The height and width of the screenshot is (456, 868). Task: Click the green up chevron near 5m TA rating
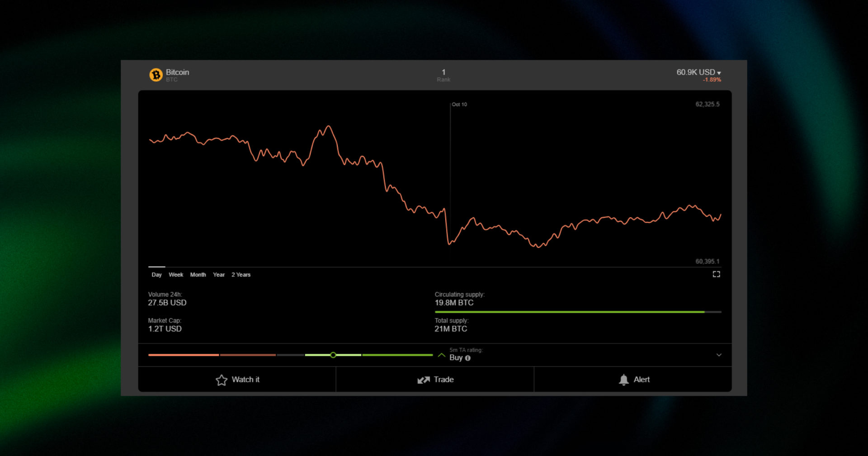442,355
